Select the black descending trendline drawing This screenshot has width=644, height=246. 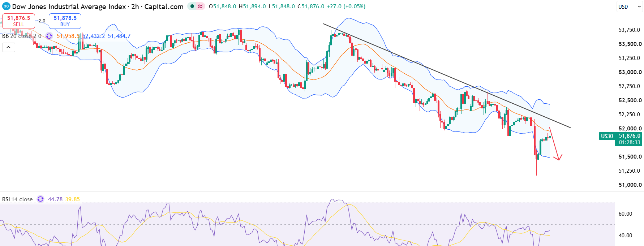[447, 75]
